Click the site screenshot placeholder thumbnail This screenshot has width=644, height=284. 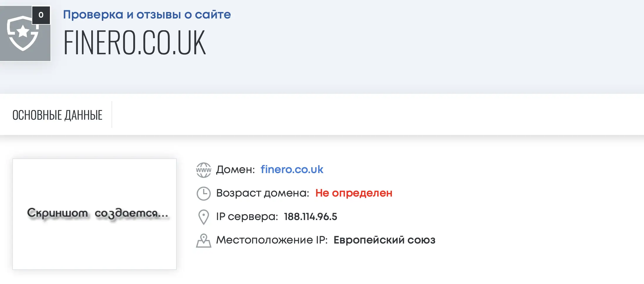[95, 214]
